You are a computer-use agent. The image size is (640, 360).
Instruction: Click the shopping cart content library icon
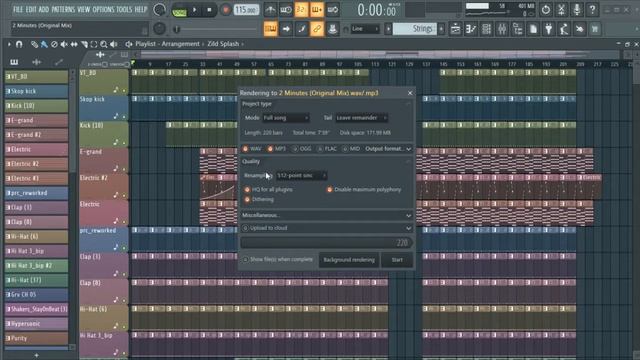[595, 29]
